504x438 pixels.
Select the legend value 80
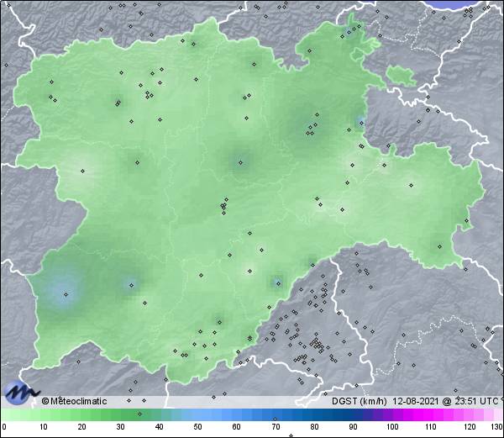click(x=314, y=427)
